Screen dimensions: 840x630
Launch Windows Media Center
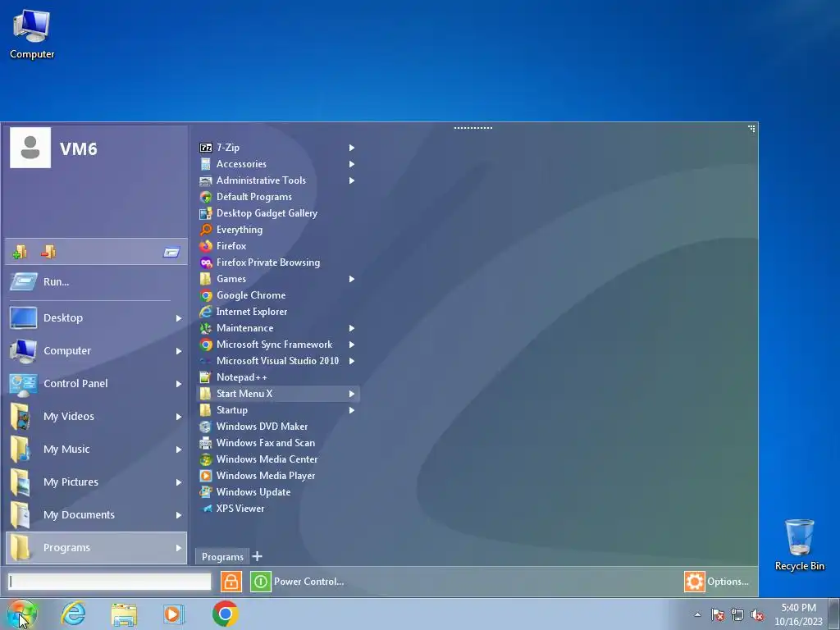258,459
